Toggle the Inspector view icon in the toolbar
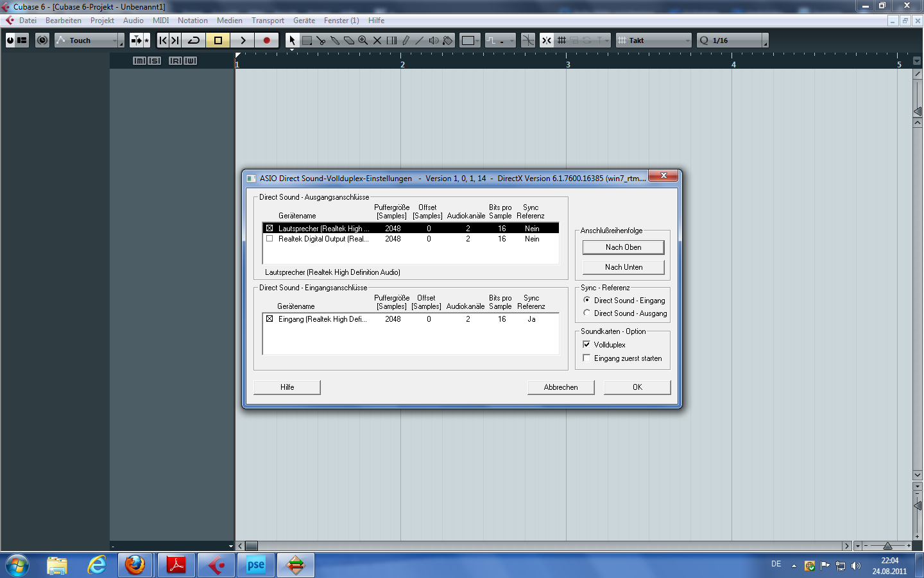924x578 pixels. (x=22, y=40)
